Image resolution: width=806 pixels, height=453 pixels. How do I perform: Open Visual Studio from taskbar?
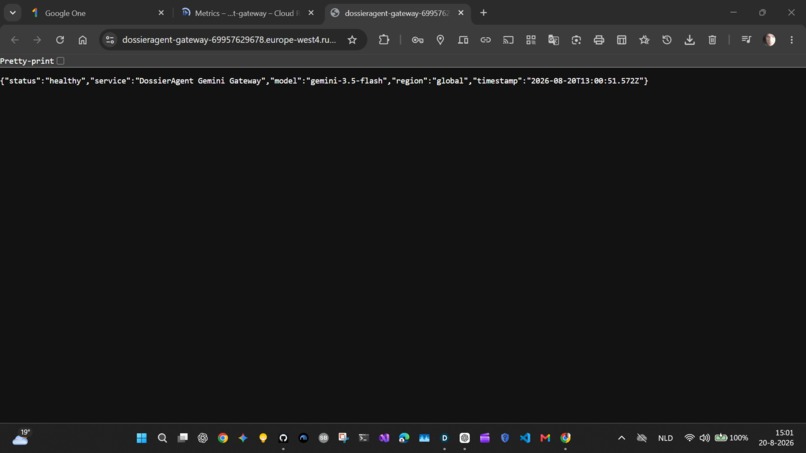[384, 438]
